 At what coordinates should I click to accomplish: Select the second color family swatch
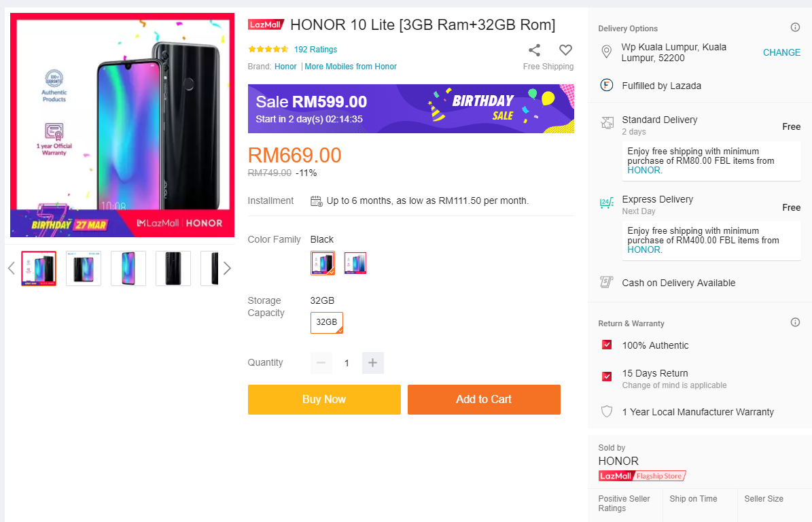coord(355,263)
